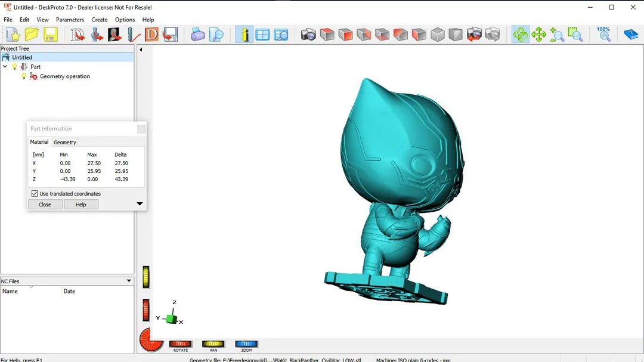
Task: Choose the zoom window dashed-rectangle tool
Action: [575, 35]
